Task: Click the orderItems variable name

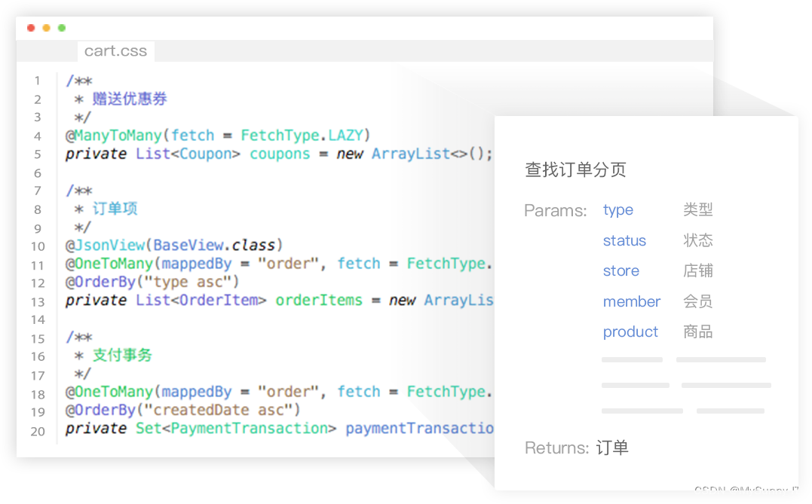Action: point(318,301)
